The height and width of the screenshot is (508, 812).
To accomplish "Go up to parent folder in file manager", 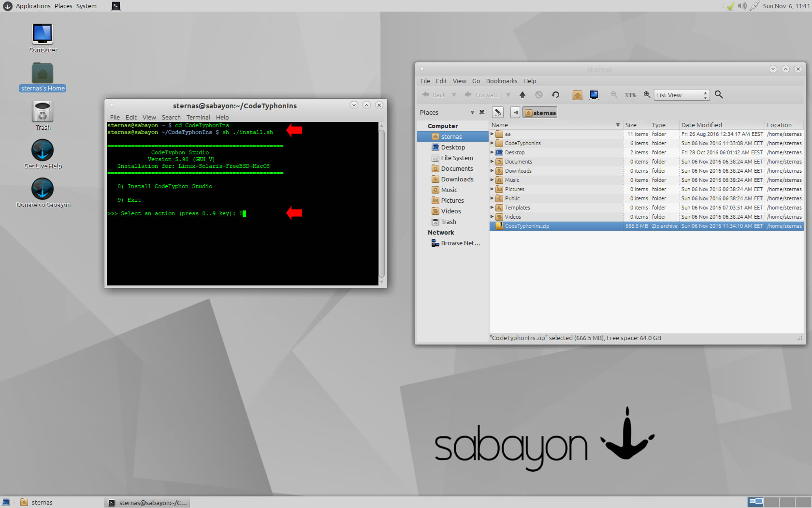I will (x=522, y=95).
